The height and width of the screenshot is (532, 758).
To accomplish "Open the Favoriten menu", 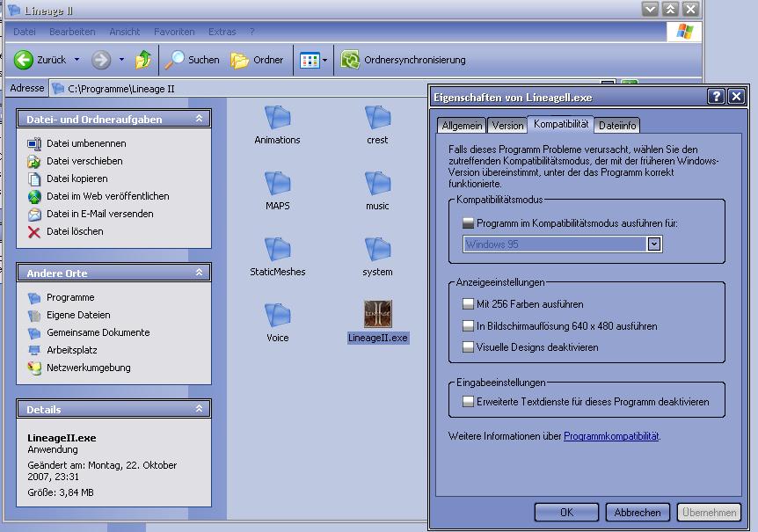I will coord(174,32).
